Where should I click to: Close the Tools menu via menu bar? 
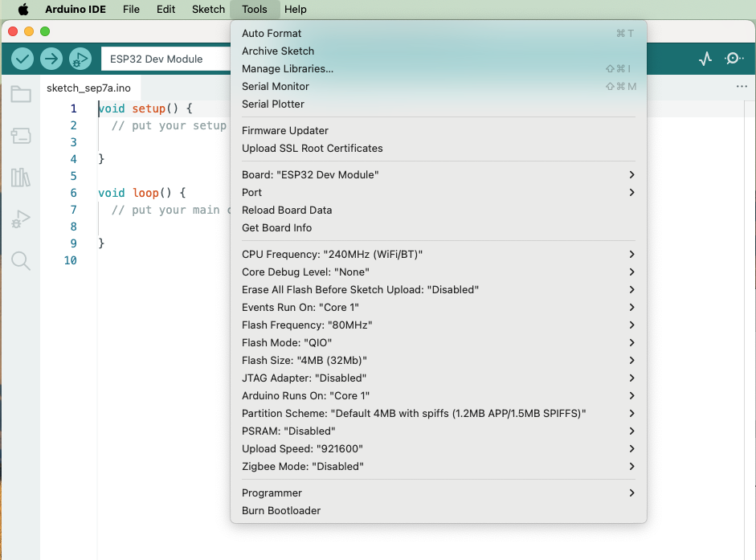(255, 9)
